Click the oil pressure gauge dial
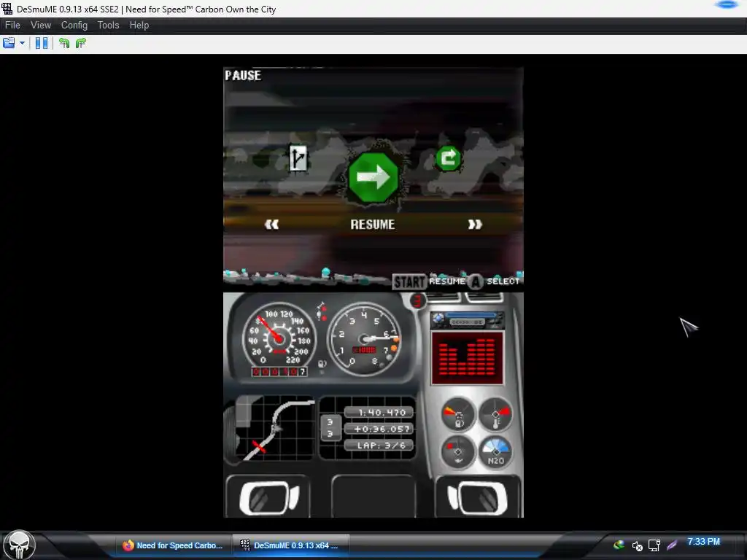747x560 pixels. point(458,453)
